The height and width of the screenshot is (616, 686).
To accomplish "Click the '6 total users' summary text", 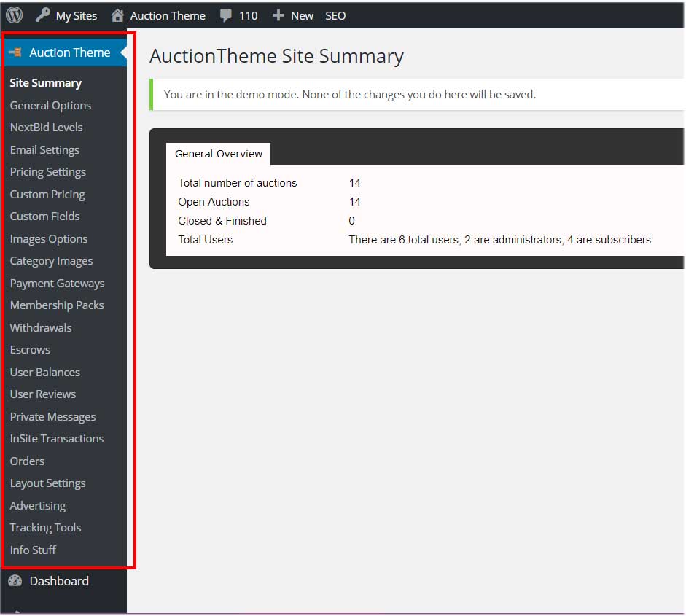I will click(x=501, y=240).
